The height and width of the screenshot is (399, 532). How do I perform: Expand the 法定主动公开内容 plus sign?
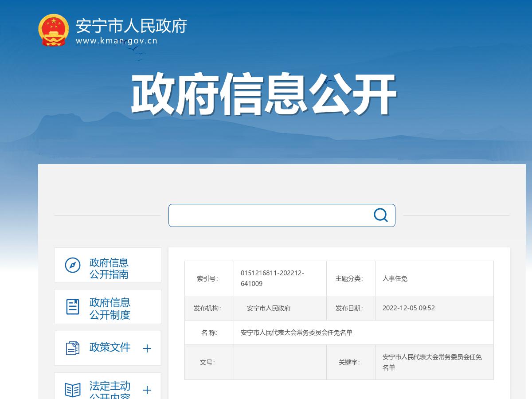pos(147,390)
